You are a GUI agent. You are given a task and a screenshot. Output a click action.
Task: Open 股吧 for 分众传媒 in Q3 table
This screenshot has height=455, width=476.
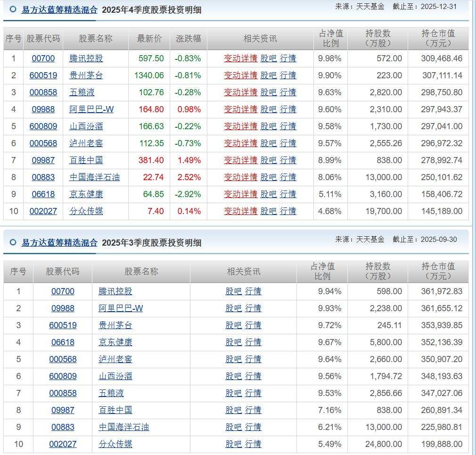(233, 444)
